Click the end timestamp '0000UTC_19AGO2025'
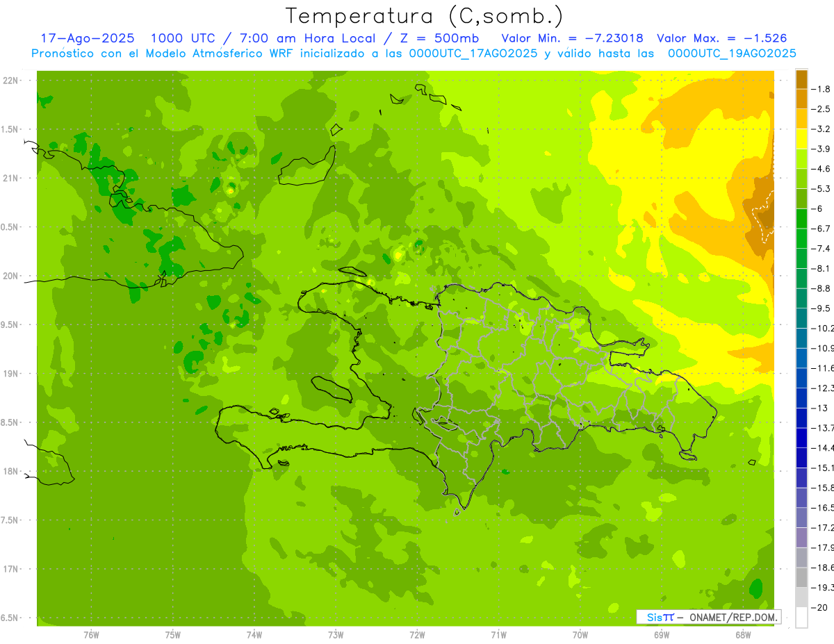Image resolution: width=834 pixels, height=644 pixels. 732,53
